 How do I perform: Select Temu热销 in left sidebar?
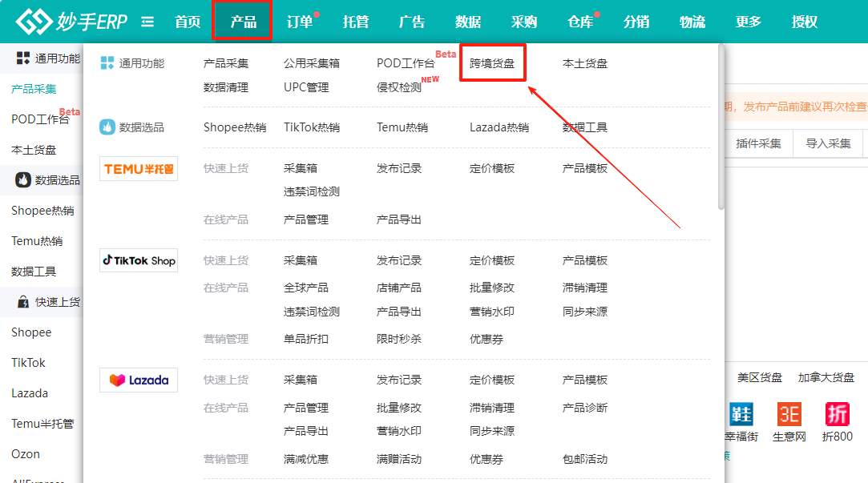pos(37,240)
